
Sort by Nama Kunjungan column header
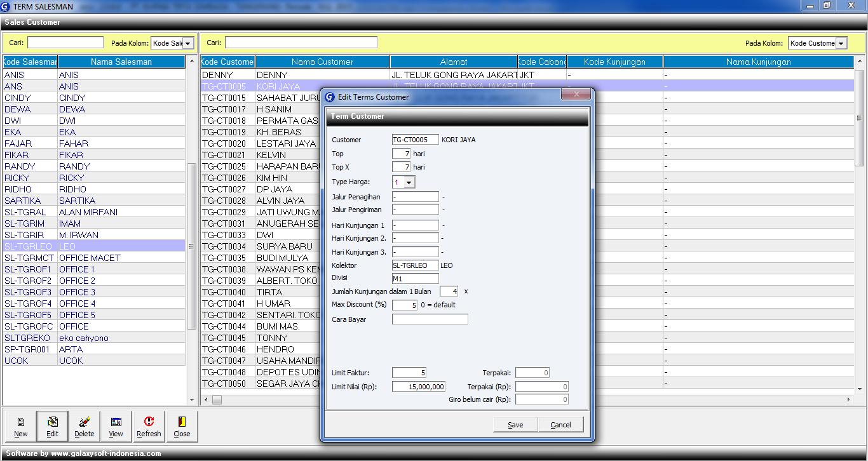[x=758, y=62]
